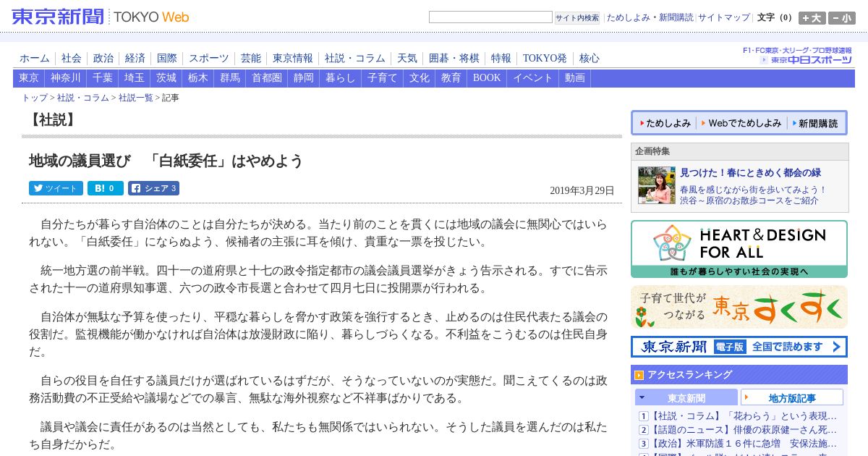
Task: Open the 社会 section in the main menu
Action: click(72, 59)
